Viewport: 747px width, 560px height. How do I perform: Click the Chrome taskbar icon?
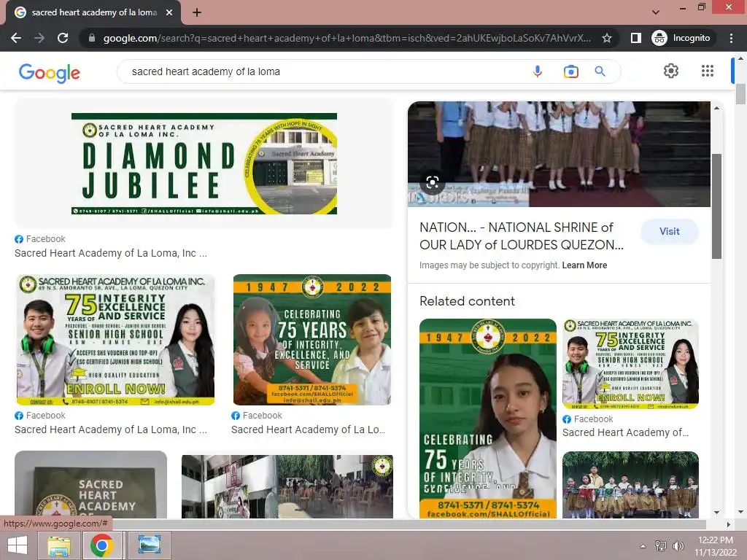pos(102,545)
